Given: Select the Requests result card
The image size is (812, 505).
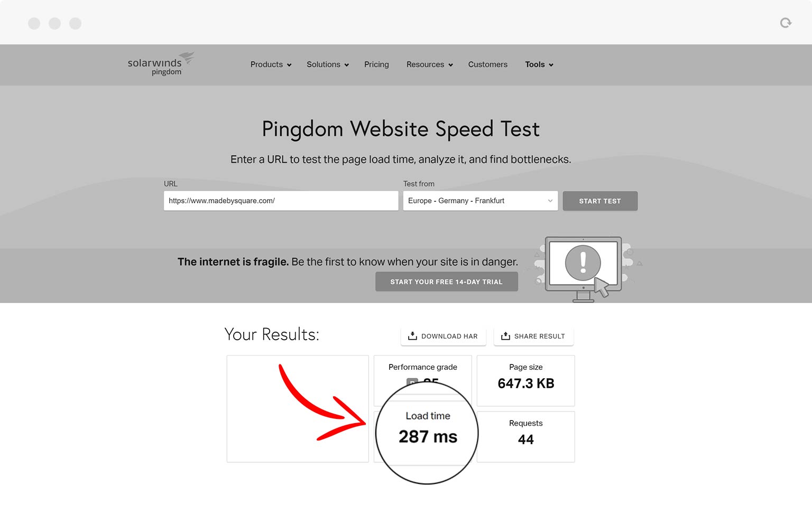Looking at the screenshot, I should tap(525, 436).
